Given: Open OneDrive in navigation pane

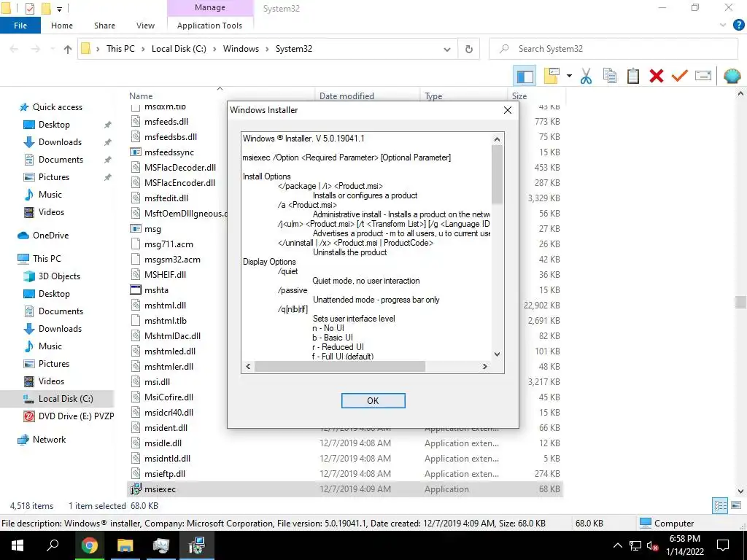Looking at the screenshot, I should (50, 236).
